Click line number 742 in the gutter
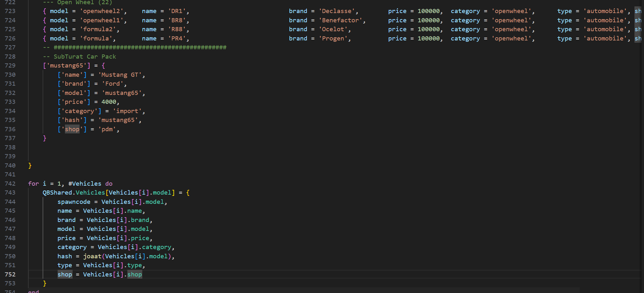Viewport: 644px width, 293px height. click(10, 184)
